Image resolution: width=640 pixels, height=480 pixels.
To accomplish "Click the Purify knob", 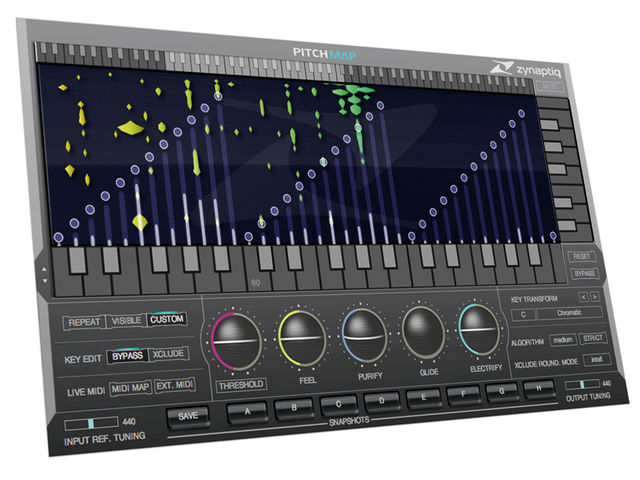I will point(364,336).
